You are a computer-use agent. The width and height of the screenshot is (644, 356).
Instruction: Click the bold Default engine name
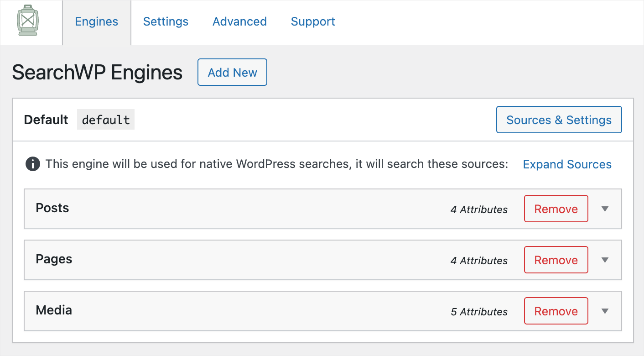[x=46, y=120]
